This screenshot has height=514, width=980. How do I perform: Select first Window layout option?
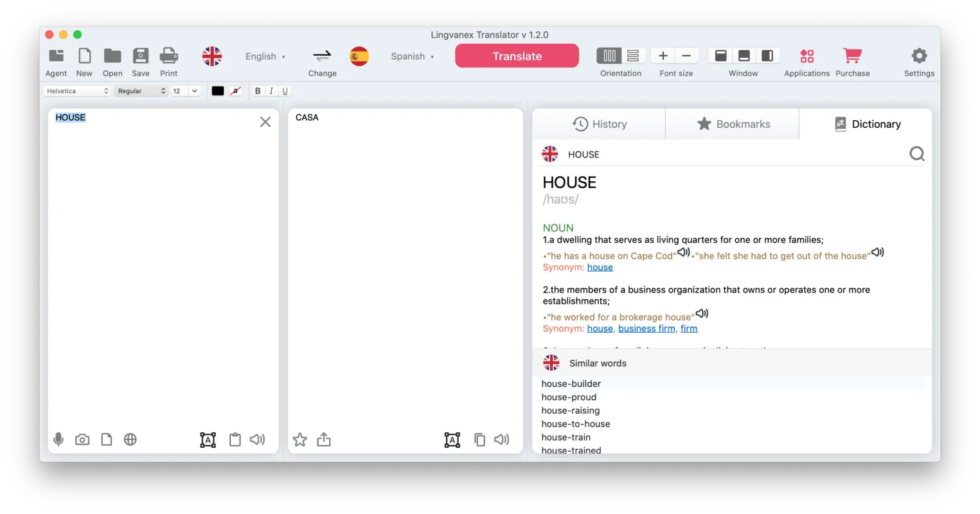(721, 56)
